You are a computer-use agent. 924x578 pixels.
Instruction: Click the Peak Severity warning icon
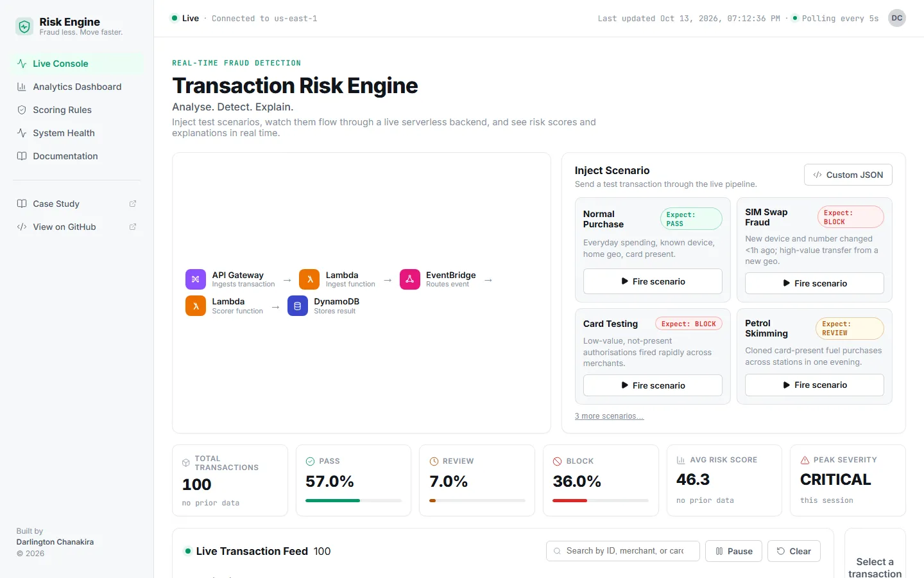tap(805, 460)
